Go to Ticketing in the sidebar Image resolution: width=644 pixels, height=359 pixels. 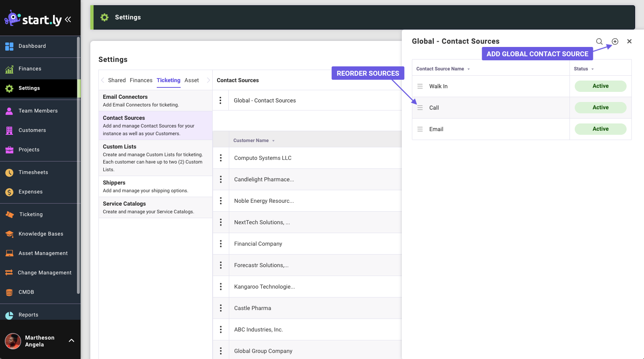click(x=31, y=215)
